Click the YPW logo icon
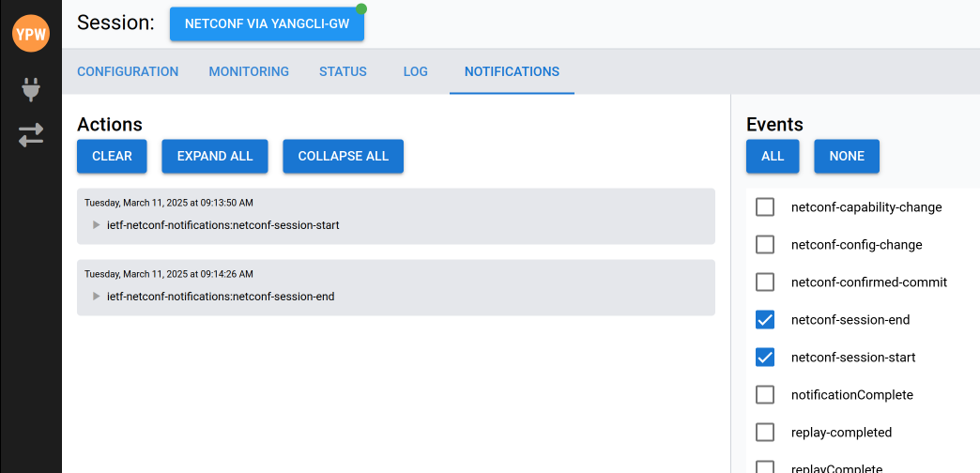The image size is (980, 473). pos(31,34)
